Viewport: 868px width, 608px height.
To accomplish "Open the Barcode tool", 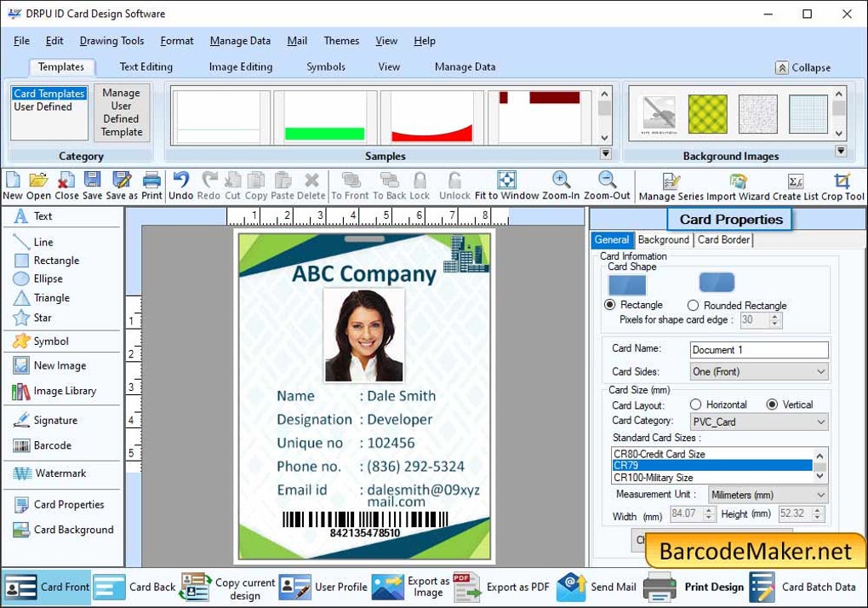I will pyautogui.click(x=49, y=445).
